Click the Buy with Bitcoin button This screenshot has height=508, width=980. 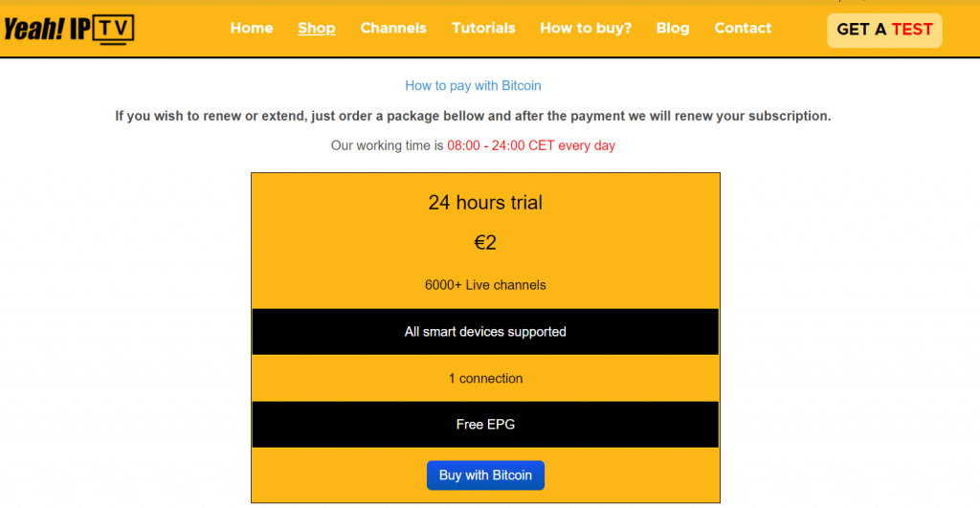click(x=485, y=475)
